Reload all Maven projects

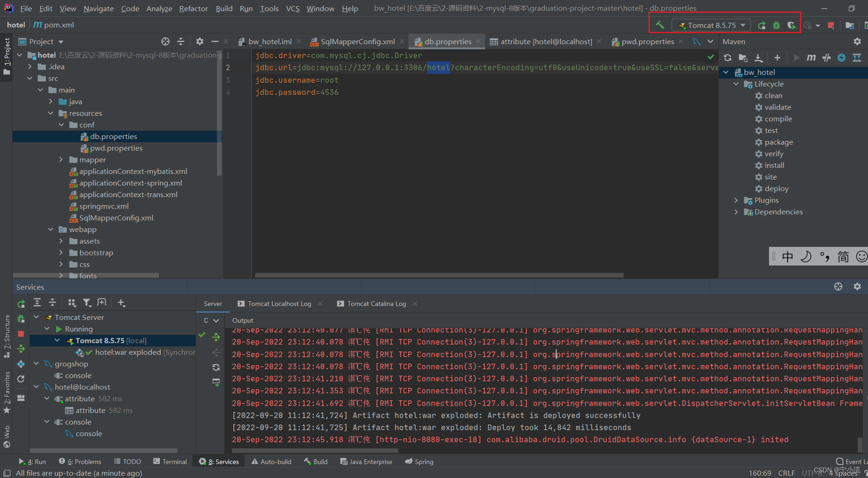(728, 58)
